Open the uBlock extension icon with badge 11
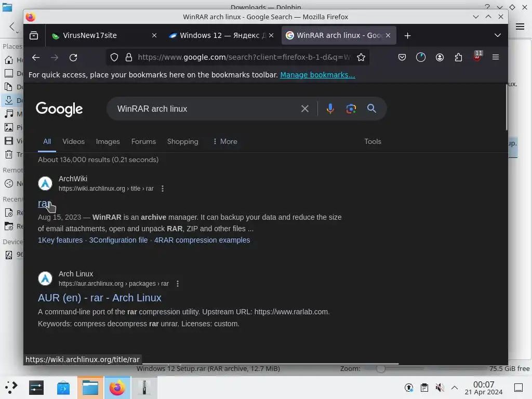The height and width of the screenshot is (399, 532). tap(477, 56)
